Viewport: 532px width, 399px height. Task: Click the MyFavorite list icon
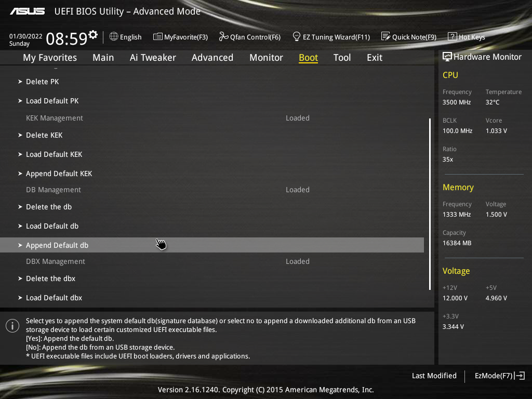(x=157, y=37)
